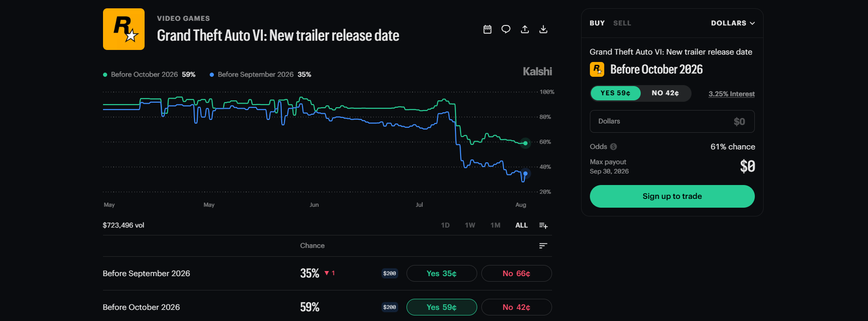Focus the Dollars amount input field
The image size is (868, 321).
pos(672,121)
